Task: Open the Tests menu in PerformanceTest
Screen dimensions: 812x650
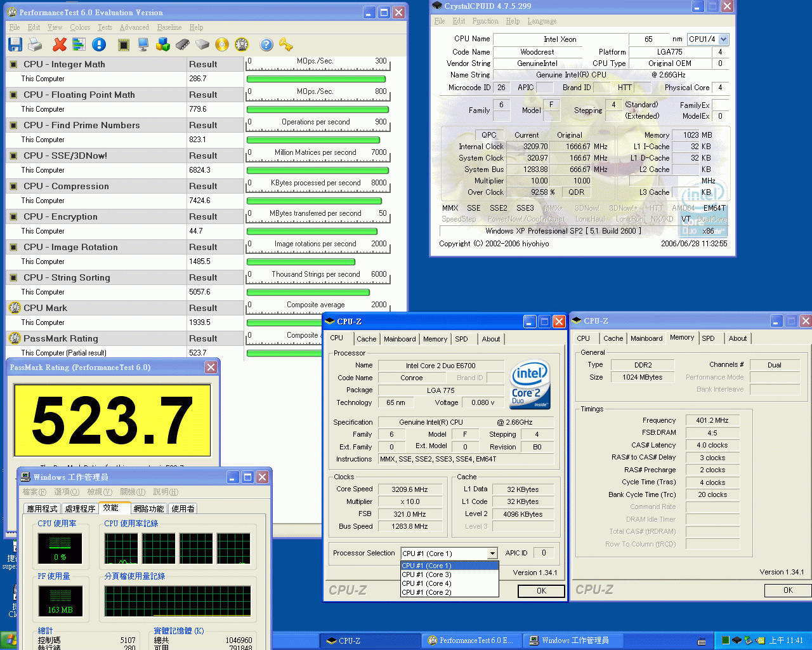Action: 105,27
